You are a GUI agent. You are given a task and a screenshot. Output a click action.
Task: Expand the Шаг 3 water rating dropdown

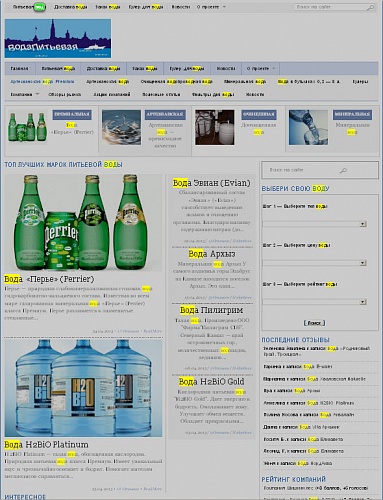click(314, 302)
